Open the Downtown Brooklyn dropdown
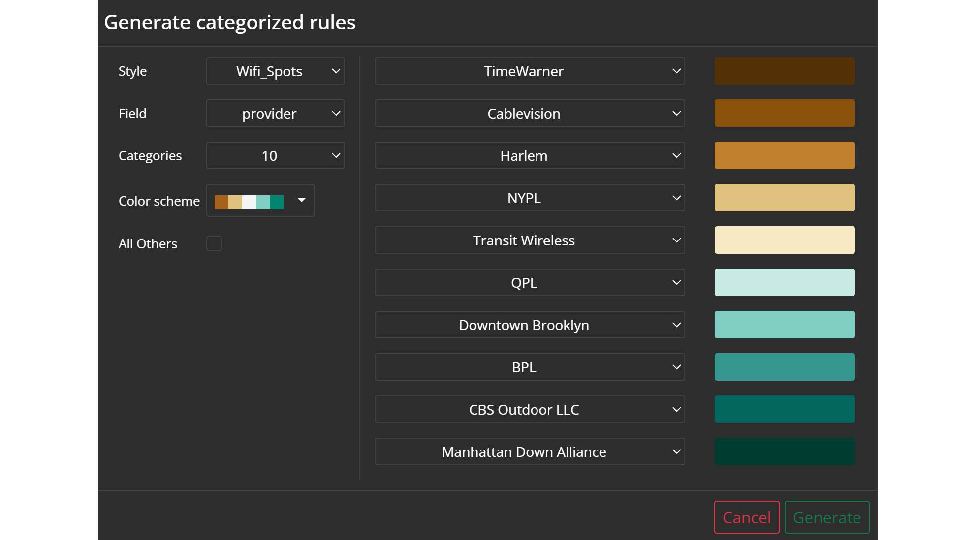 pyautogui.click(x=530, y=325)
